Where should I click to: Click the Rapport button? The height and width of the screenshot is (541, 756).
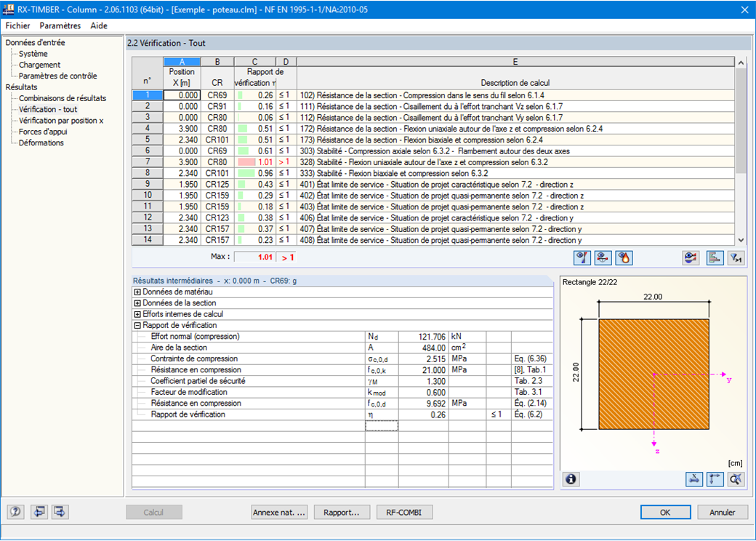tap(342, 512)
